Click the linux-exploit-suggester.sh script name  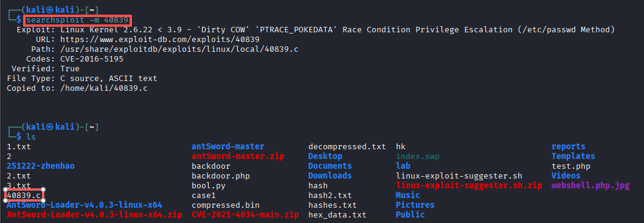coord(459,175)
